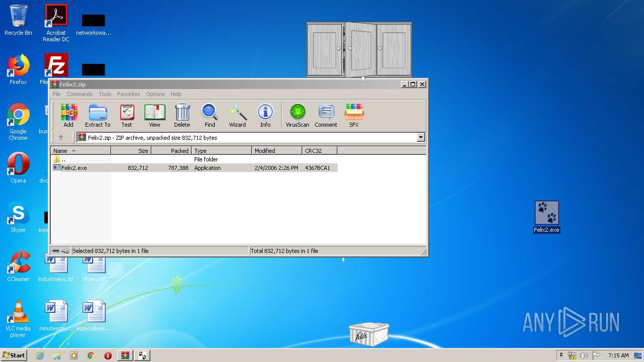Go up one folder with the arrow button
This screenshot has width=644, height=362.
pyautogui.click(x=61, y=137)
